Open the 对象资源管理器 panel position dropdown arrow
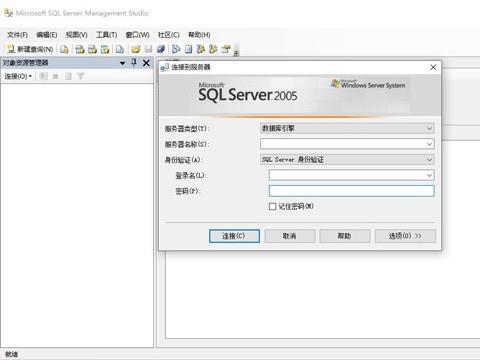The width and height of the screenshot is (480, 360). point(122,63)
